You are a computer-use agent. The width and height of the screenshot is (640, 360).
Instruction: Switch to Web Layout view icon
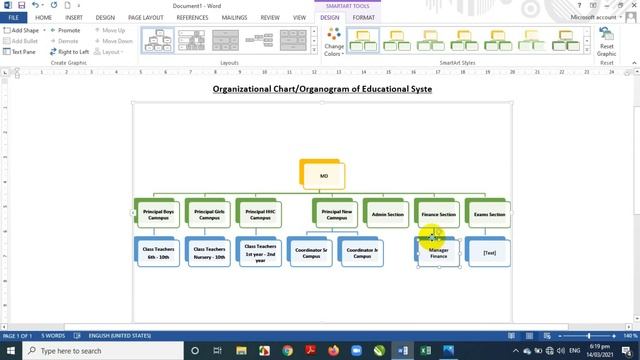point(547,336)
